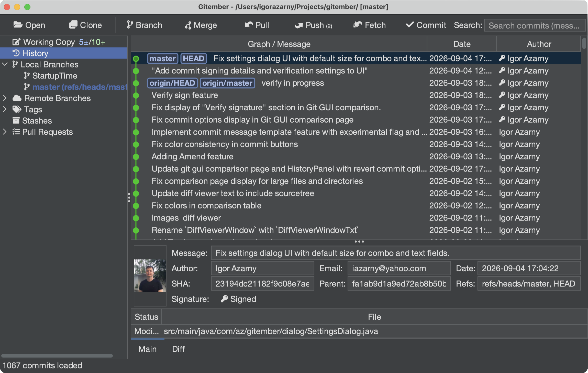588x373 pixels.
Task: Click graph node of 'Images diff viewer' commit
Action: 136,218
